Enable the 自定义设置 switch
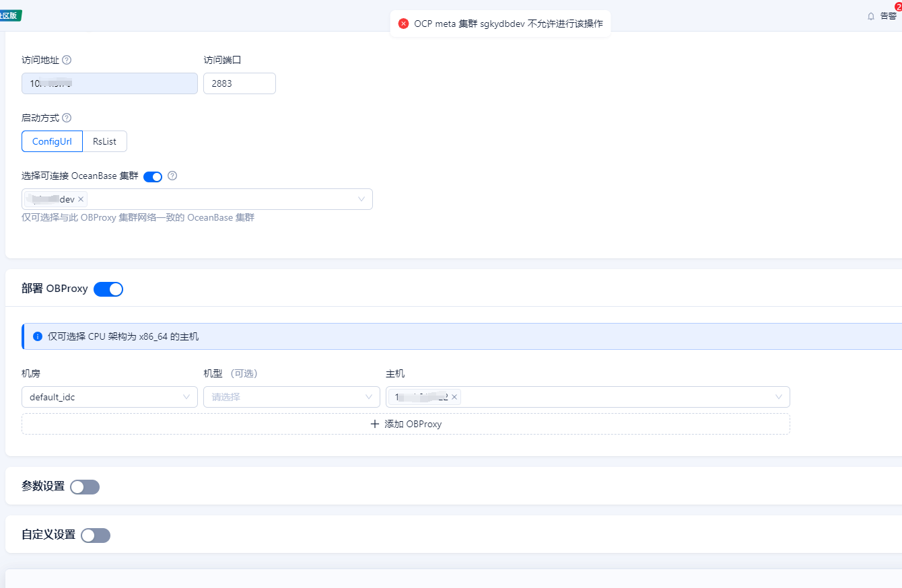The image size is (902, 588). point(96,535)
